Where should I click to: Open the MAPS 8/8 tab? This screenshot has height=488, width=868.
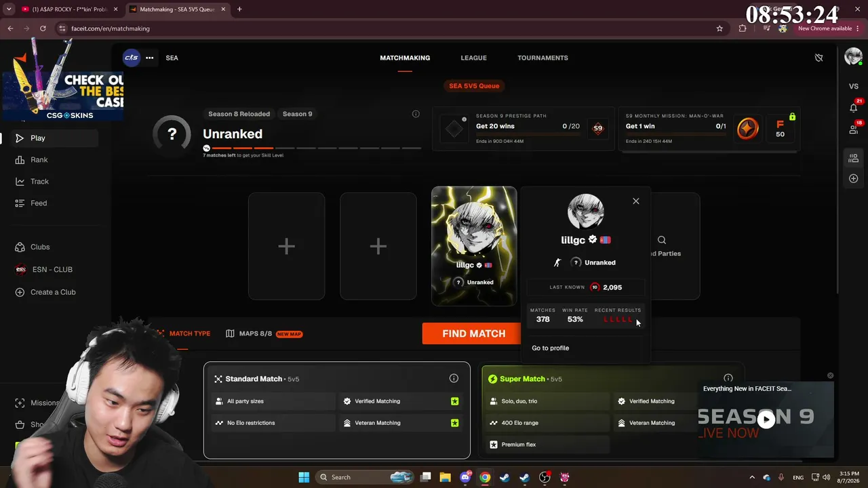[x=264, y=333]
